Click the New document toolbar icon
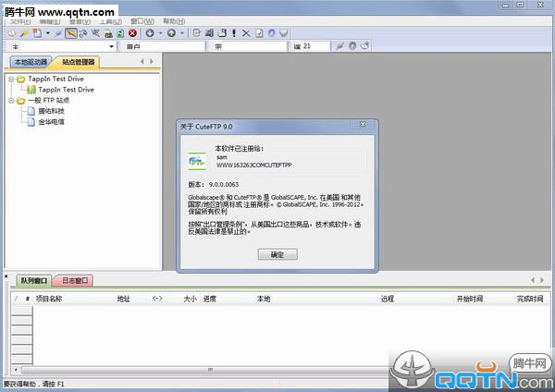The image size is (555, 392). point(37,33)
